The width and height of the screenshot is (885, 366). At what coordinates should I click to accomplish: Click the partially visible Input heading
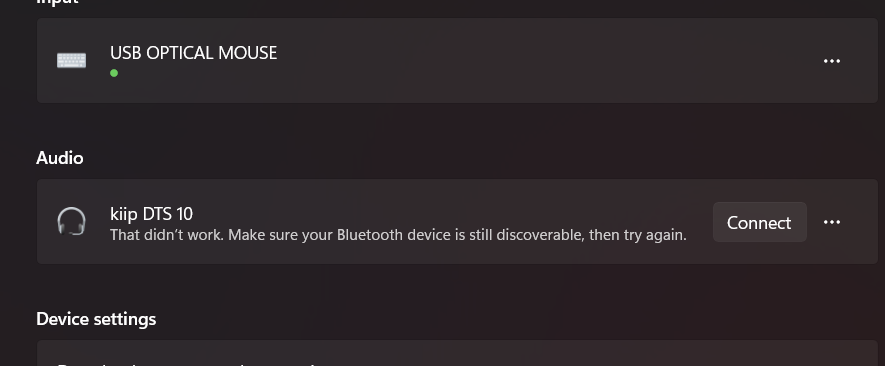click(57, 2)
